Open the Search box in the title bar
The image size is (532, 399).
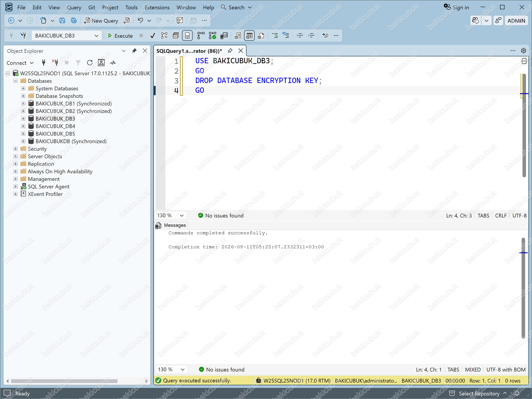(236, 8)
